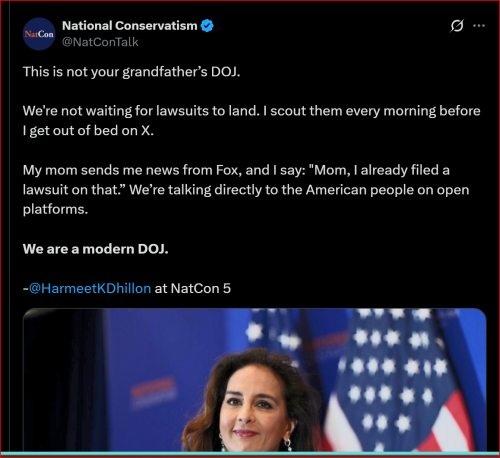Click the "This is not your grandfather's DOJ." line

pos(131,72)
